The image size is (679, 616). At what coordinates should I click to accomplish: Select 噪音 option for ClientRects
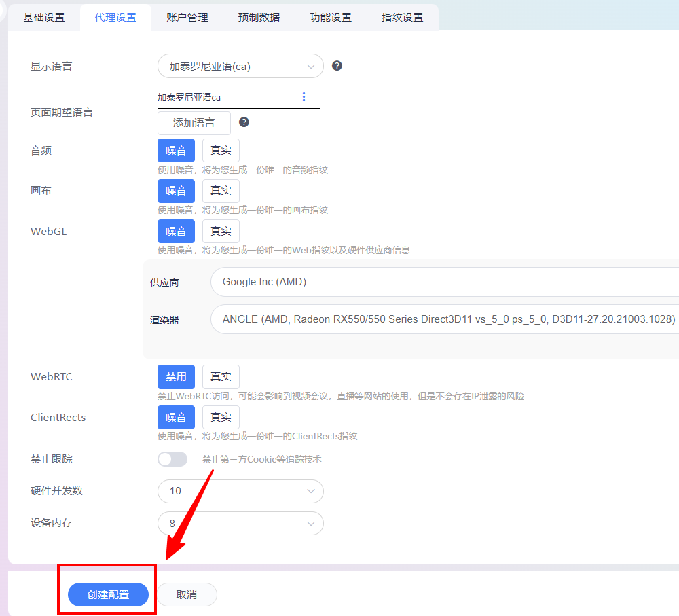point(176,417)
